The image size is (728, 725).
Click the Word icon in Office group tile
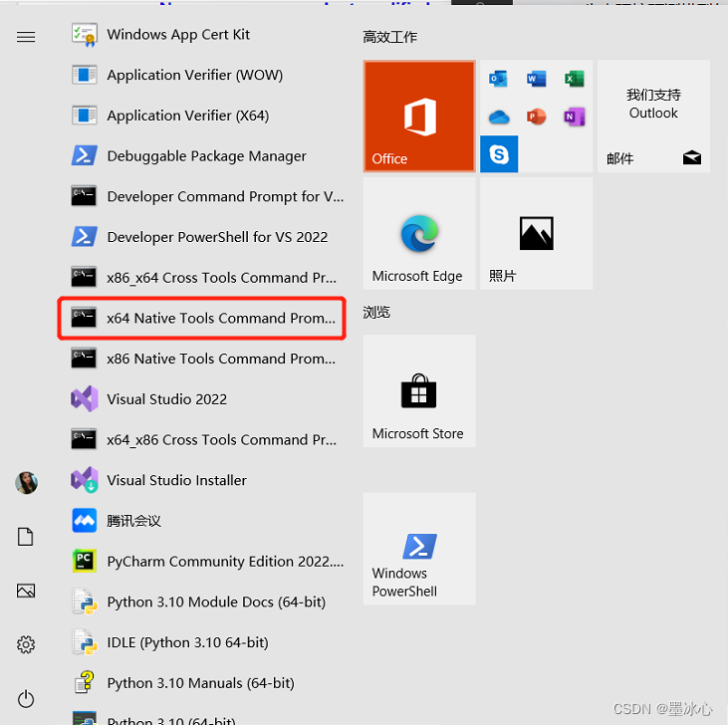536,79
